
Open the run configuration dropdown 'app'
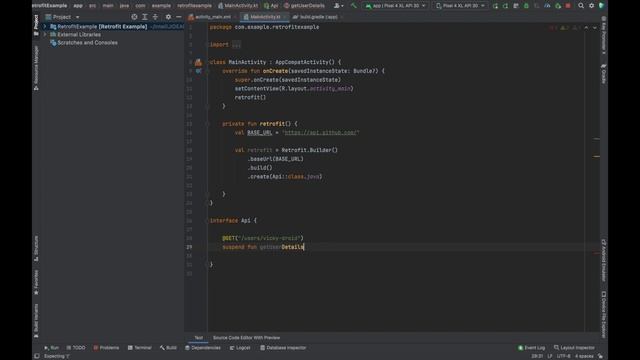(x=396, y=6)
